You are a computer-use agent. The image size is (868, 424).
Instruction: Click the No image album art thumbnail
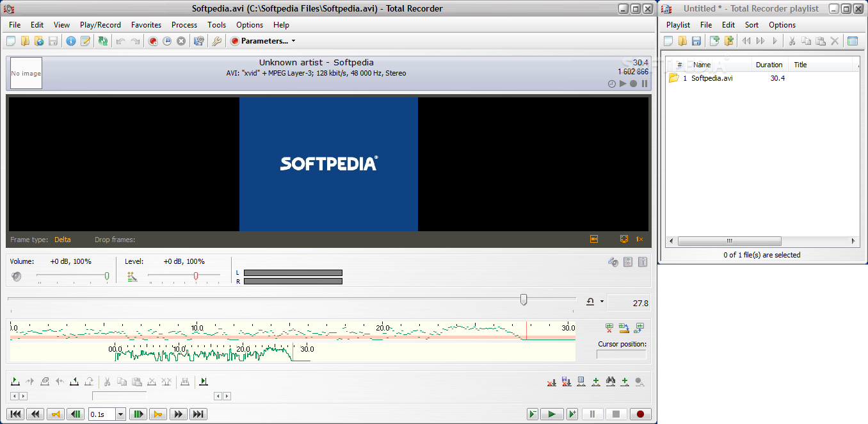[x=26, y=73]
